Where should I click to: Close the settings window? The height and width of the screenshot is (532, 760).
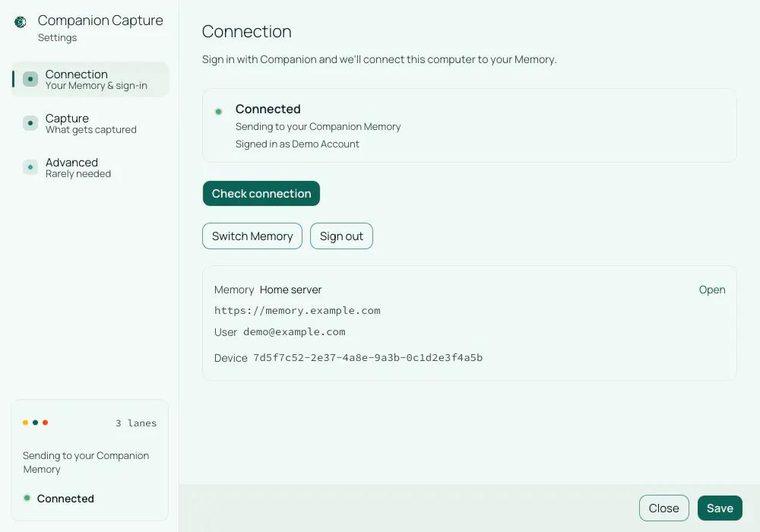pos(663,508)
